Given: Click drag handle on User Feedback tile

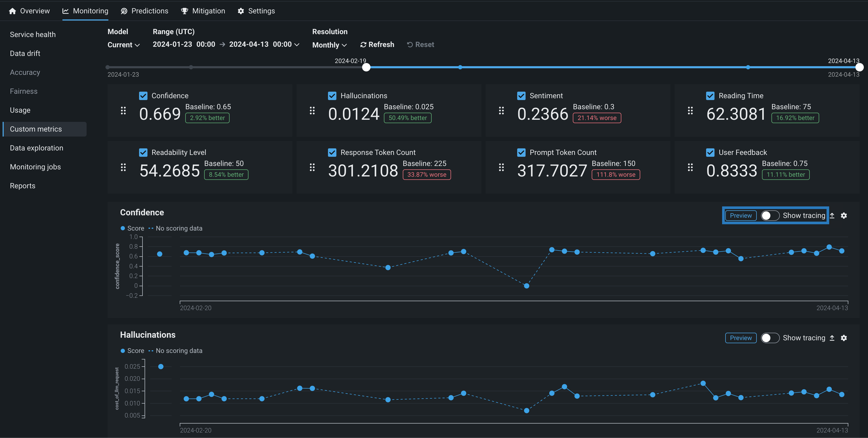Looking at the screenshot, I should click(690, 167).
